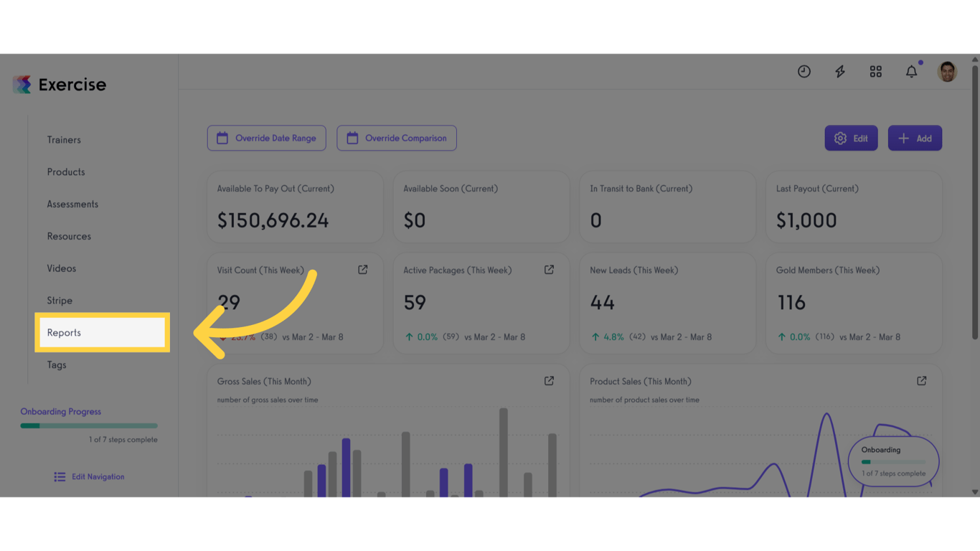Open the floating Onboarding progress bubble
The width and height of the screenshot is (980, 551).
coord(893,461)
